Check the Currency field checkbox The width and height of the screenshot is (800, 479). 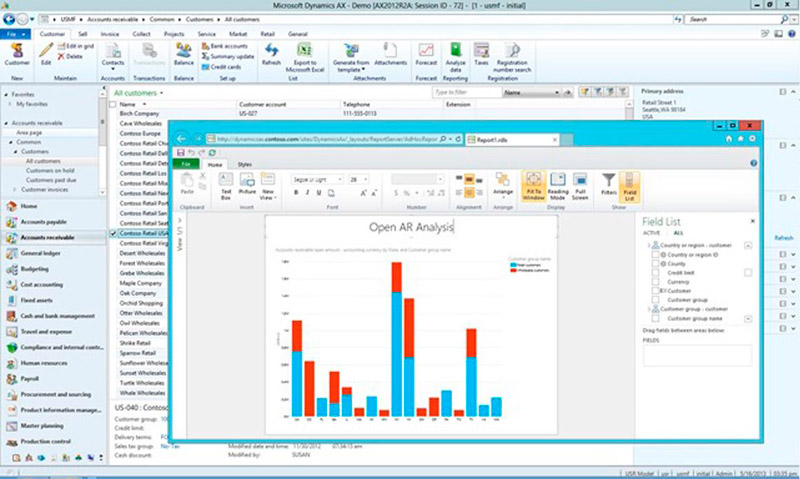coord(656,282)
